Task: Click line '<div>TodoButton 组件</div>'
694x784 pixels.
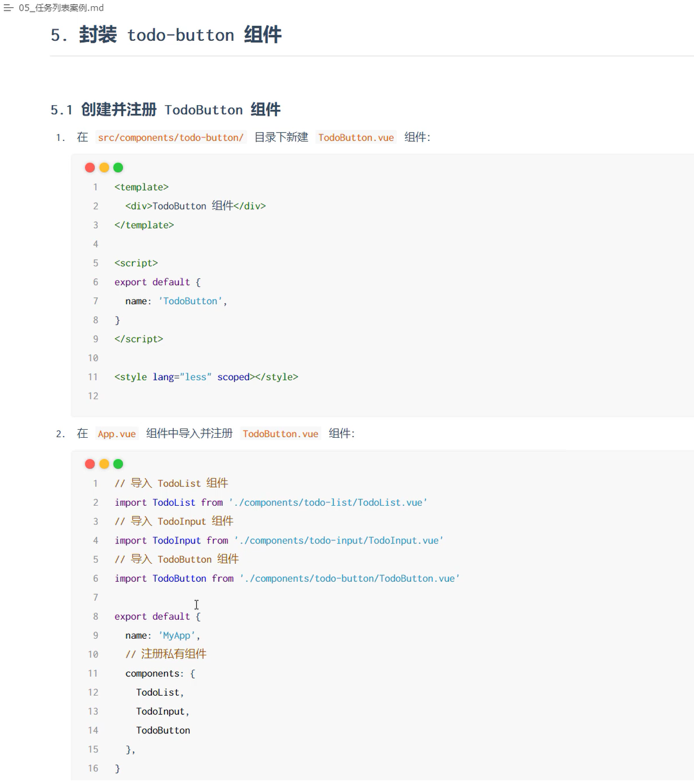Action: [195, 206]
